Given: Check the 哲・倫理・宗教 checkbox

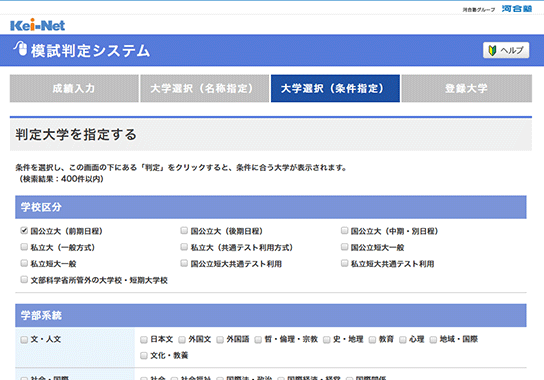Looking at the screenshot, I should (258, 339).
